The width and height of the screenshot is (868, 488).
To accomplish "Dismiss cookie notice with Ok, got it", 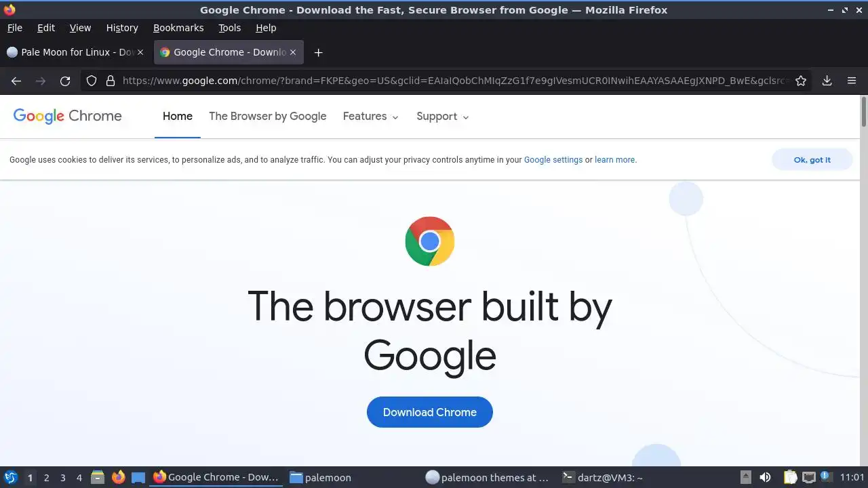I will pyautogui.click(x=812, y=160).
